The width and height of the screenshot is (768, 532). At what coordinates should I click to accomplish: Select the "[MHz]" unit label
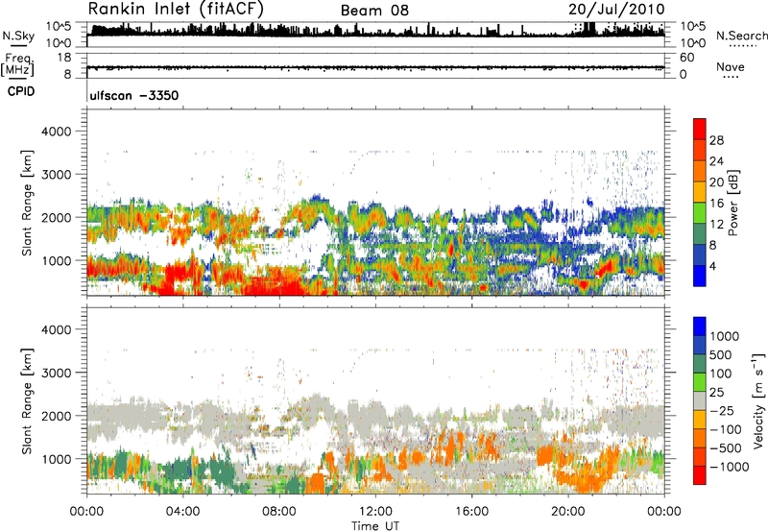17,70
